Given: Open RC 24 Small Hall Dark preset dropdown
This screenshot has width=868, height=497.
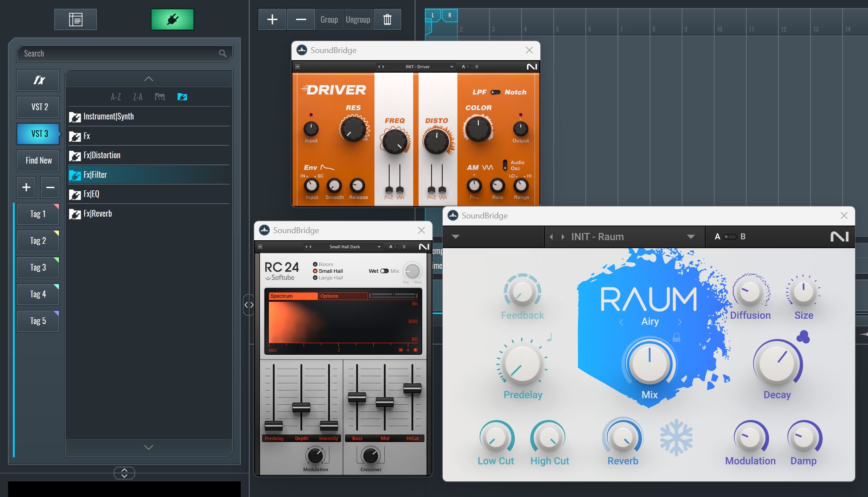Looking at the screenshot, I should [x=379, y=247].
